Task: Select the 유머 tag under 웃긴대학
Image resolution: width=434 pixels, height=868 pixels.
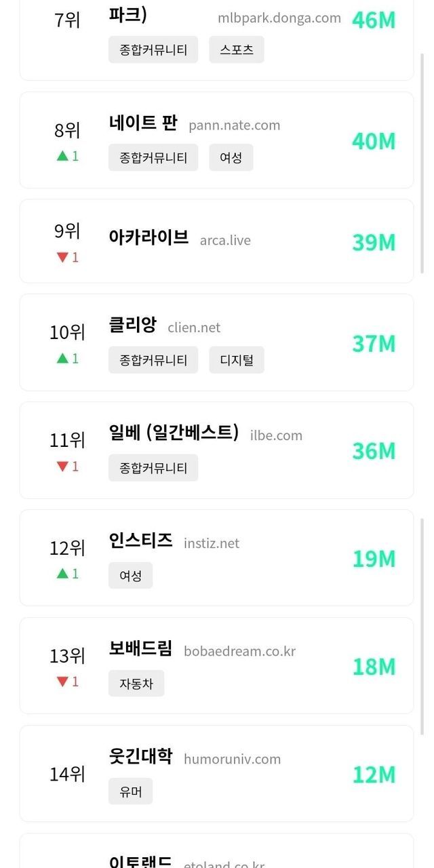Action: click(x=130, y=791)
